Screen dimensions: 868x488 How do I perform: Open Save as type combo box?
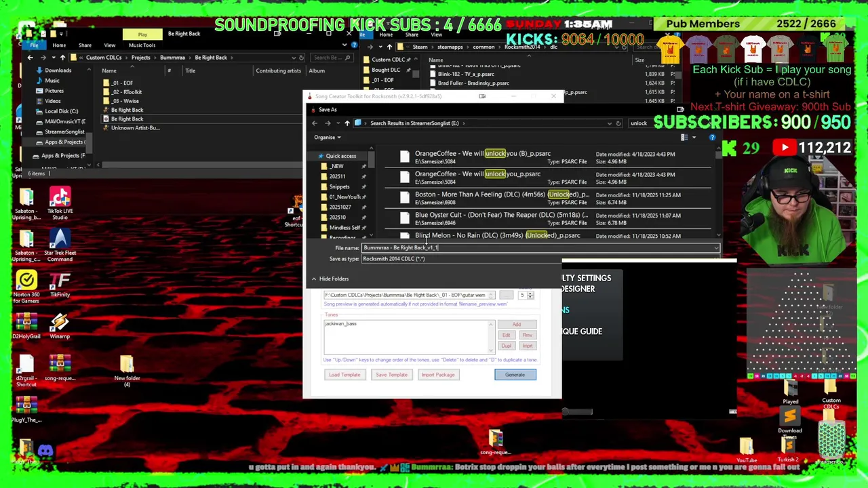[540, 259]
